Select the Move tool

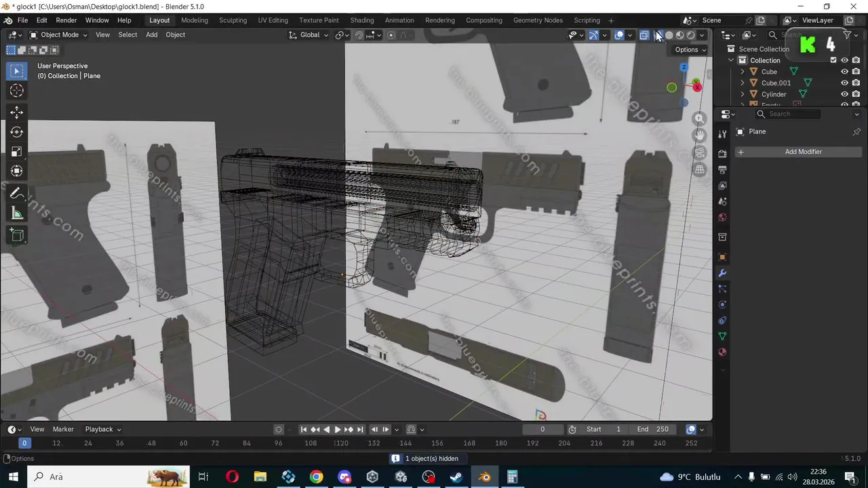point(17,113)
